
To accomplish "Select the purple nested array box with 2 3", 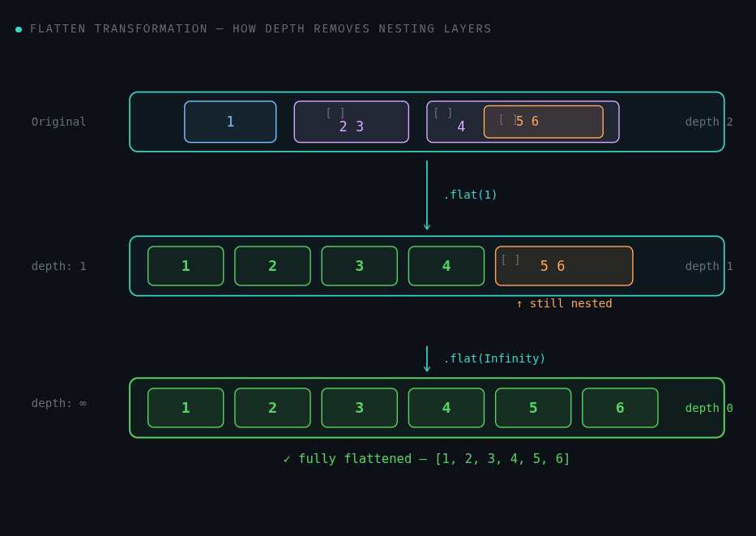I will [x=351, y=122].
